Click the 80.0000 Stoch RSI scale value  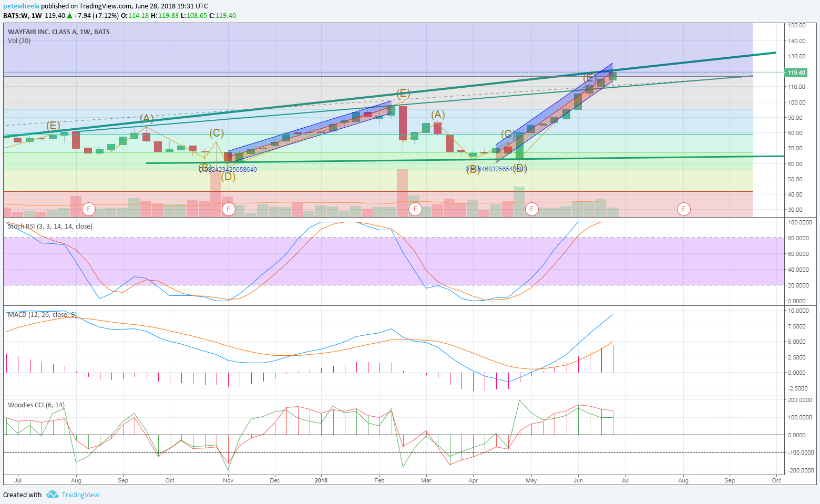tap(798, 238)
